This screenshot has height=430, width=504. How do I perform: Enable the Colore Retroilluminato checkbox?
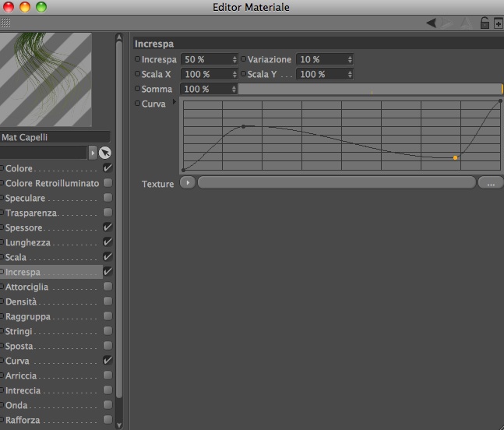click(x=107, y=182)
